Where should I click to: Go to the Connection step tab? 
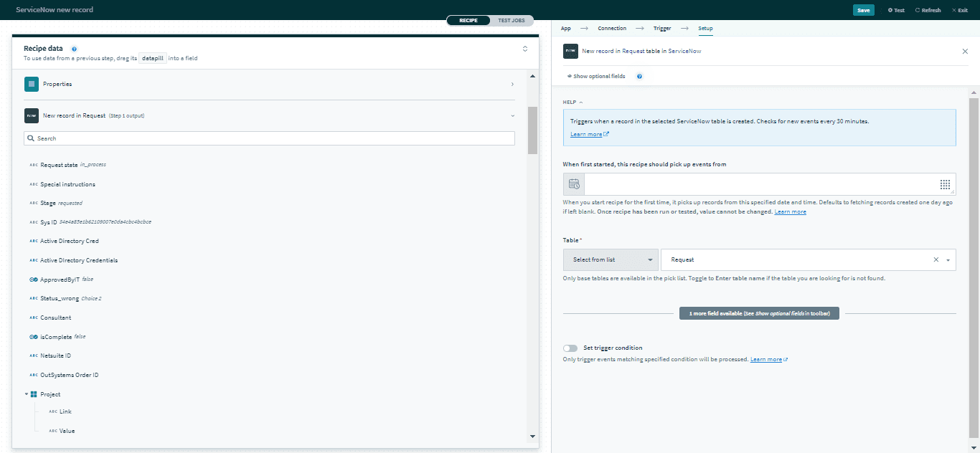611,29
